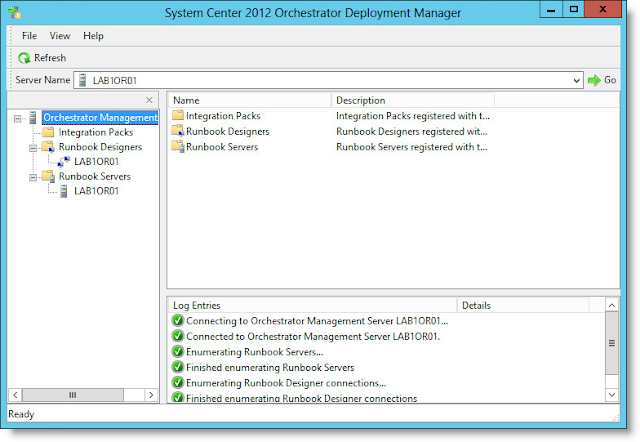Click check icon beside 'Enumerating Runbook Designer connections...'
Image resolution: width=640 pixels, height=442 pixels.
click(178, 382)
